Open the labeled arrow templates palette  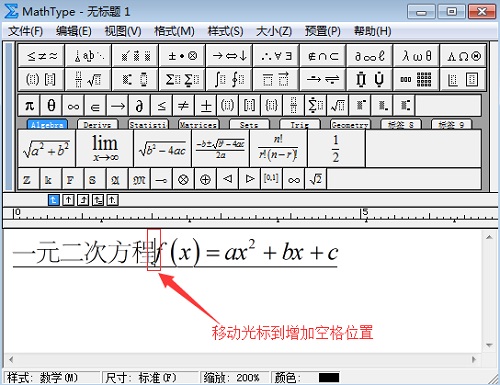click(x=323, y=79)
